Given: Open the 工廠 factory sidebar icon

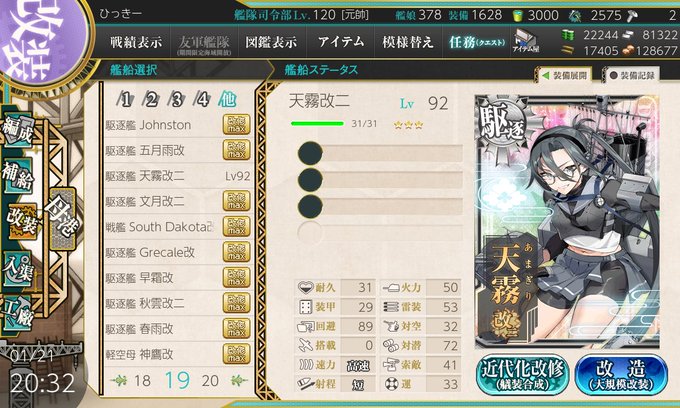Looking at the screenshot, I should click(18, 313).
